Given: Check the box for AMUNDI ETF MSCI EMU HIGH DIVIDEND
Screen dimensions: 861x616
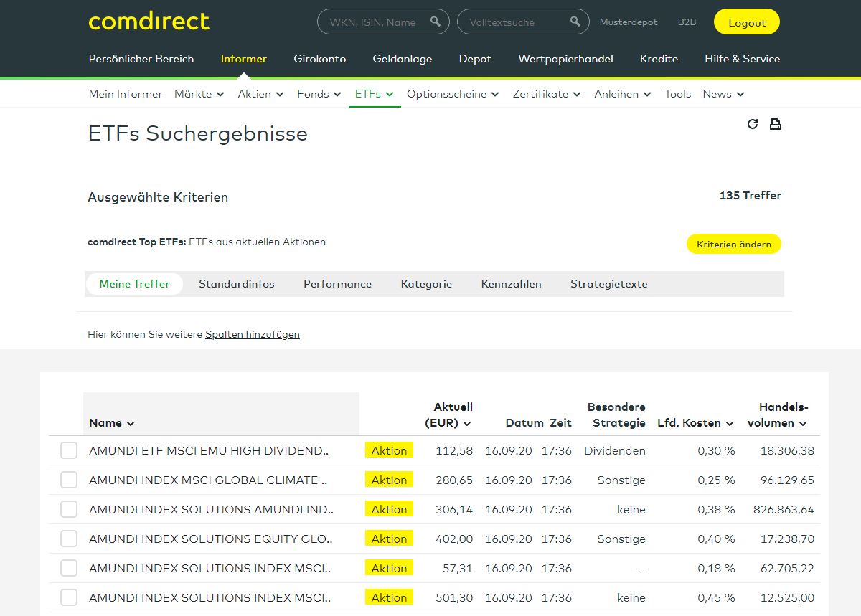Looking at the screenshot, I should click(x=69, y=450).
